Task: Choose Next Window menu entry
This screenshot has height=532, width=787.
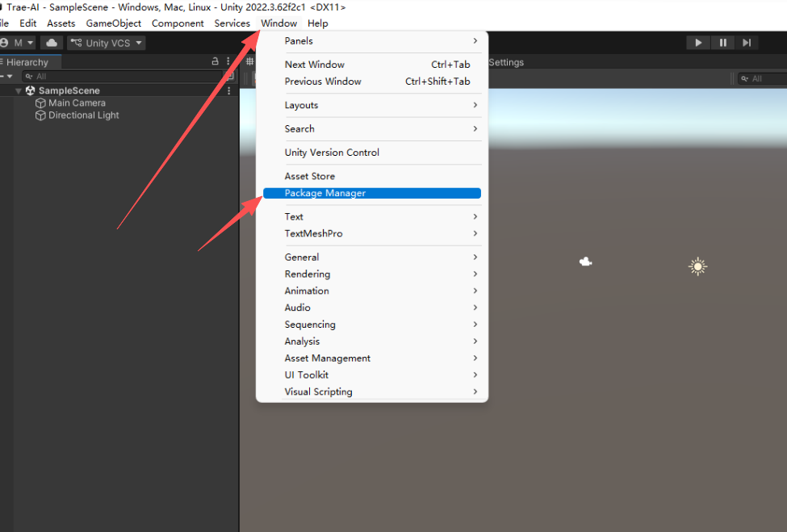Action: coord(372,65)
